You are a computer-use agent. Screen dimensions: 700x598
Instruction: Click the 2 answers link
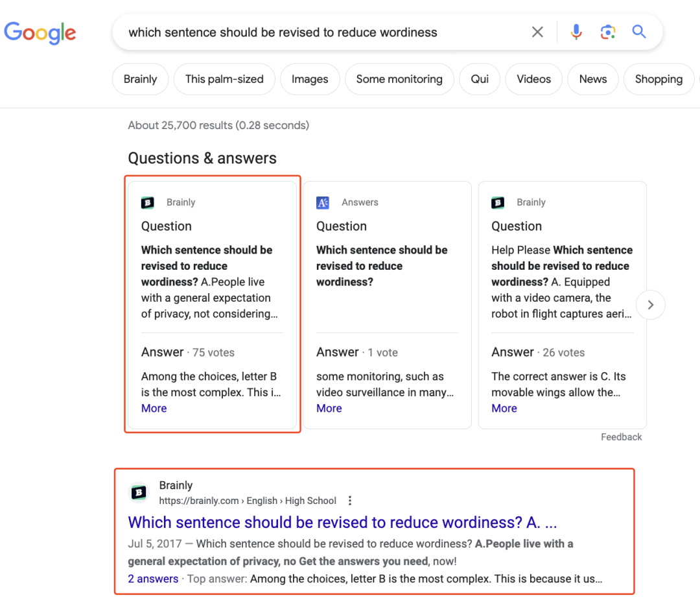pos(153,579)
